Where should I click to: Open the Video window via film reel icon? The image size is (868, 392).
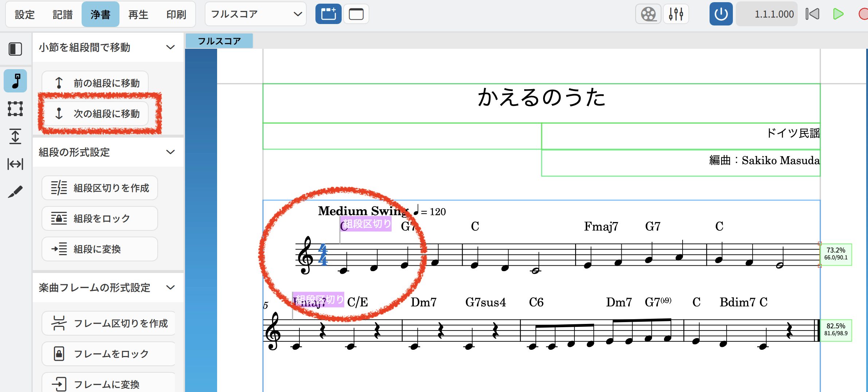coord(648,15)
